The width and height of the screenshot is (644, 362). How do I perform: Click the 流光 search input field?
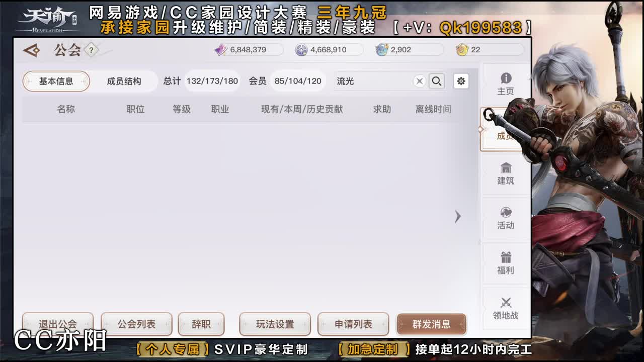tap(373, 81)
